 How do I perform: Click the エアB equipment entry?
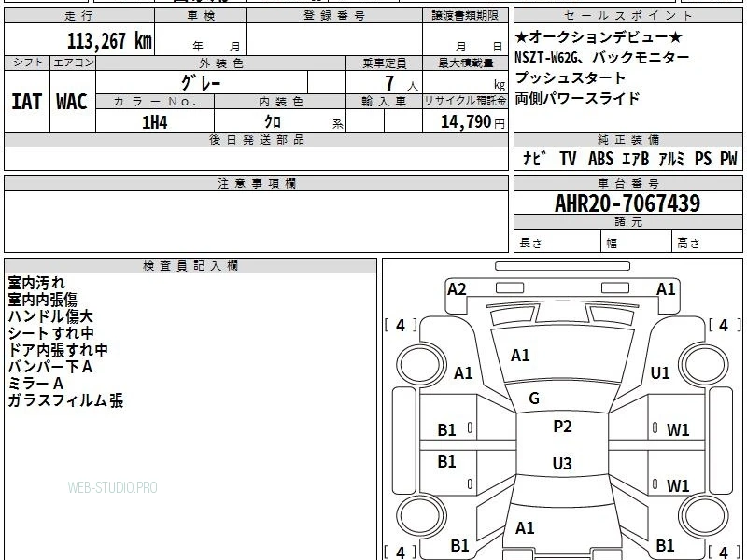pyautogui.click(x=636, y=158)
